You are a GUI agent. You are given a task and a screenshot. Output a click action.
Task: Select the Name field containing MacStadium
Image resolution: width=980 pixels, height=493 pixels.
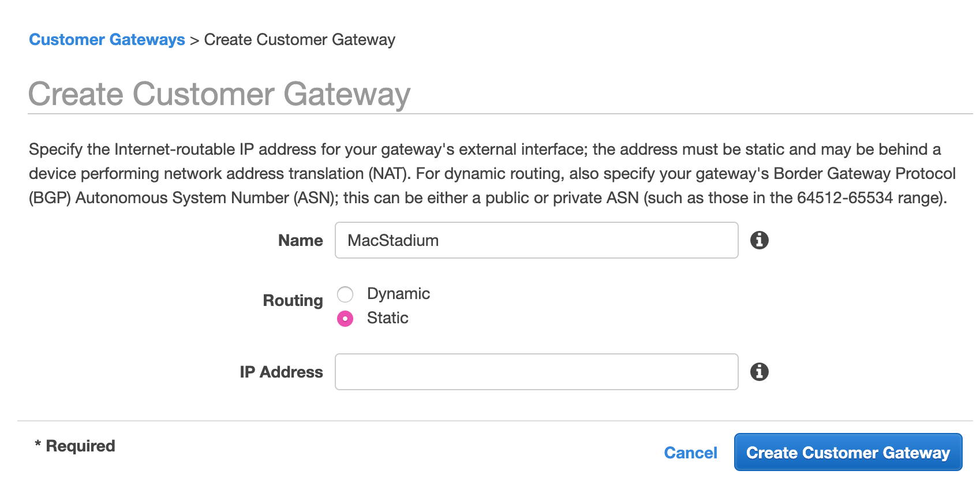(x=536, y=240)
